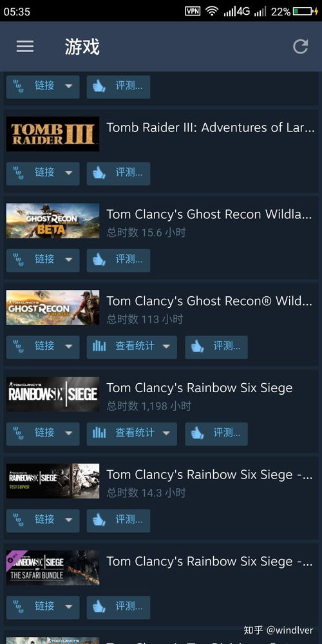Click thumbs-up review icon for Tomb Raider III

[x=99, y=173]
